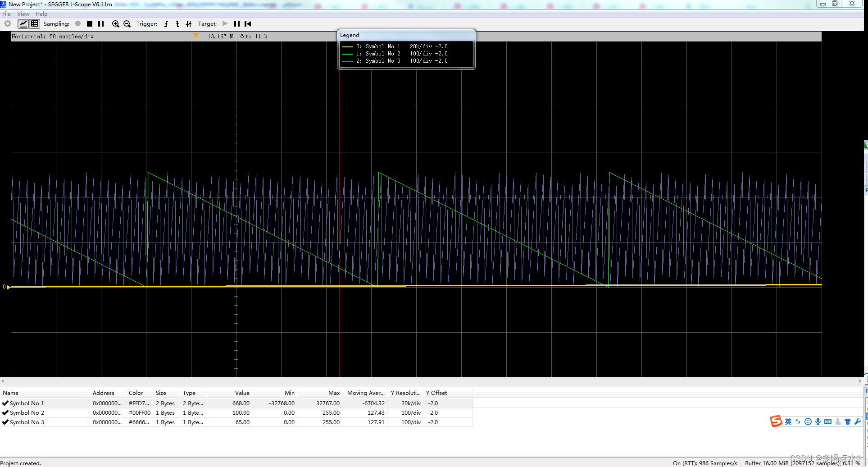Zoom in on the waveform
Screen dimensions: 868x467
pos(116,24)
